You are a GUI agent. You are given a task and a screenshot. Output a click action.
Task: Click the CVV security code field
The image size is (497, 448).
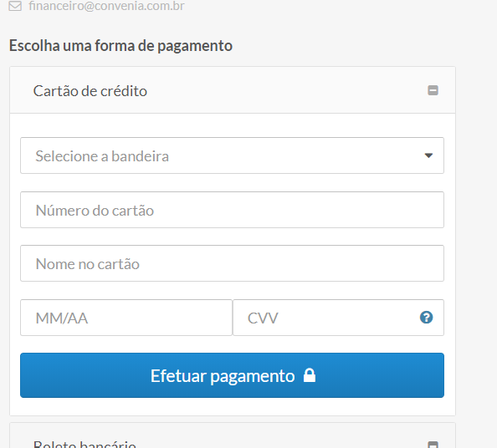point(338,318)
